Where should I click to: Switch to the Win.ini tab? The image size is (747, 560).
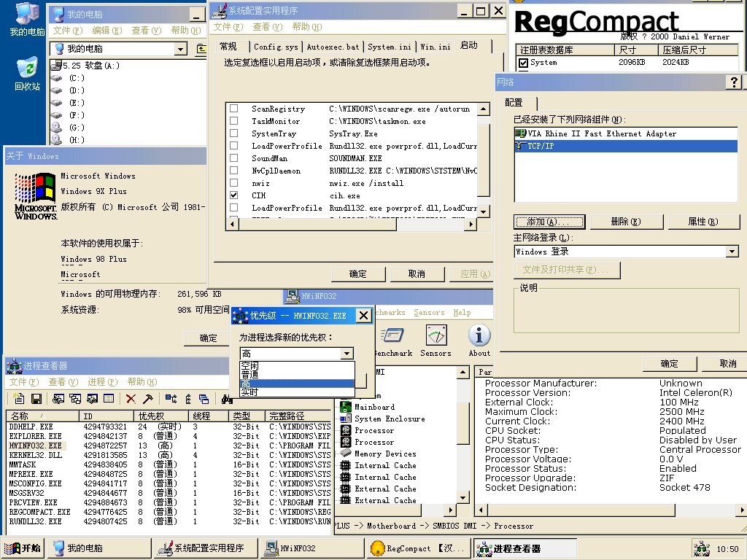tap(435, 47)
